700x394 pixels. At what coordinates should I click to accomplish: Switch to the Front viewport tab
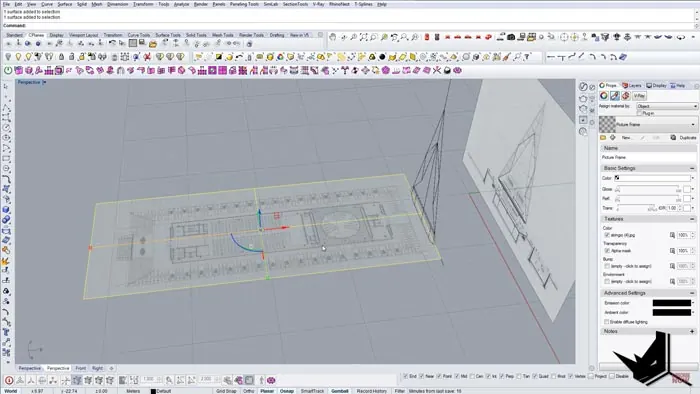point(80,368)
